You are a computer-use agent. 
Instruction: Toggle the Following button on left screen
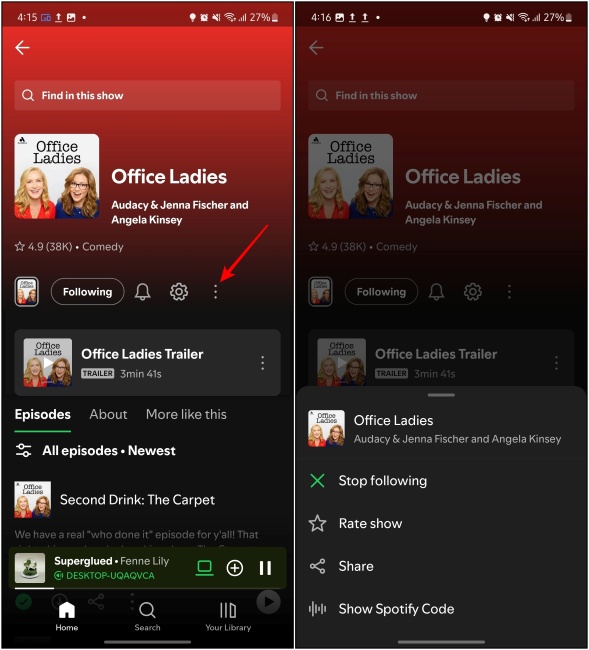(x=87, y=292)
